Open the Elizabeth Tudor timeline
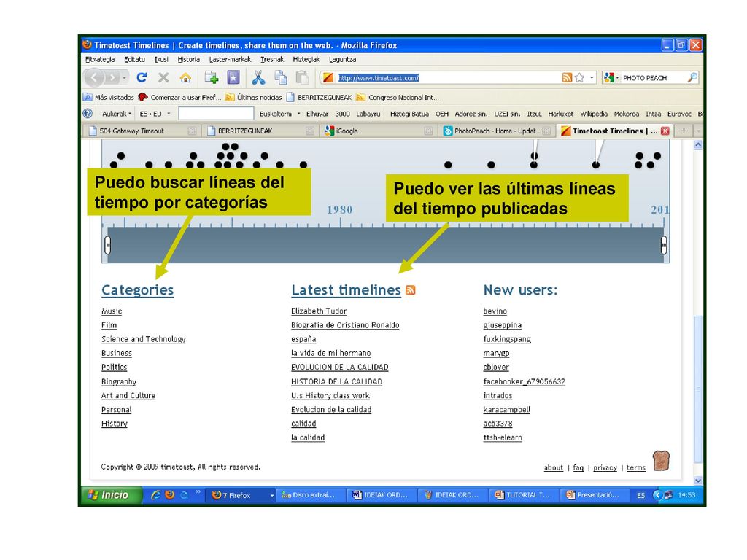Screen dimensions: 747x560 click(x=319, y=311)
